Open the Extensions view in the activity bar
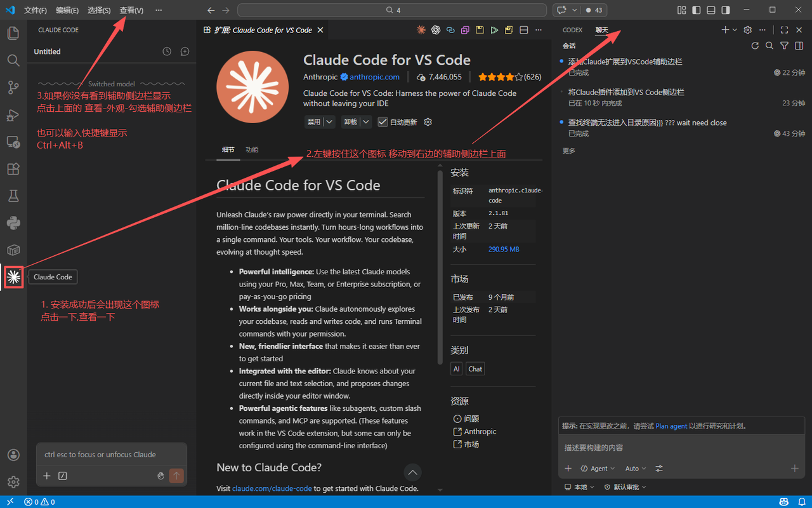This screenshot has height=508, width=812. [13, 169]
